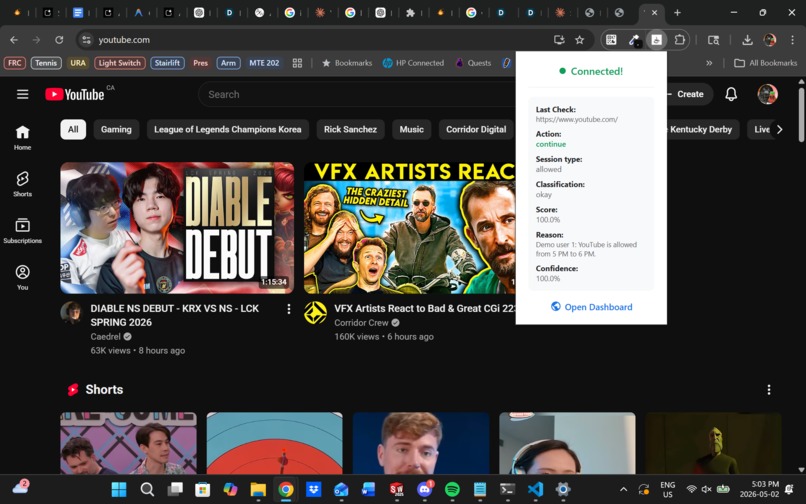806x504 pixels.
Task: Click the YouTube logo
Action: tap(75, 94)
